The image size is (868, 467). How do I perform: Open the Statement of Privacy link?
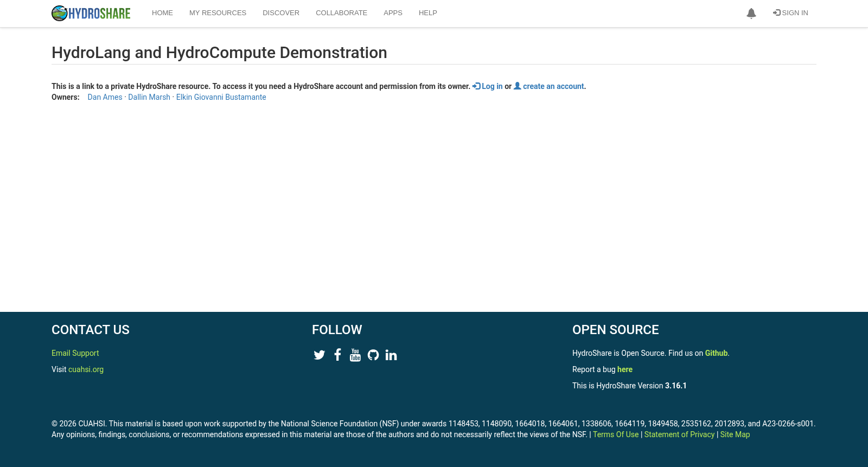click(679, 434)
